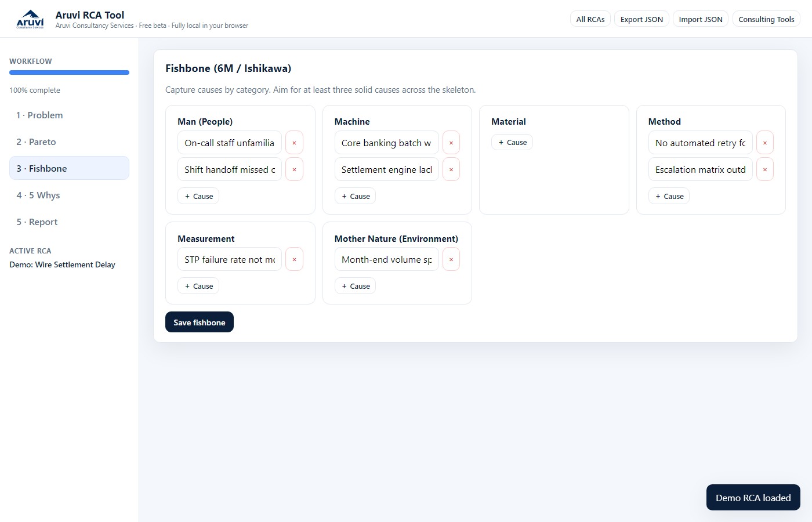This screenshot has width=812, height=522.
Task: Delete the 'Settlement engine' cause
Action: pos(451,169)
